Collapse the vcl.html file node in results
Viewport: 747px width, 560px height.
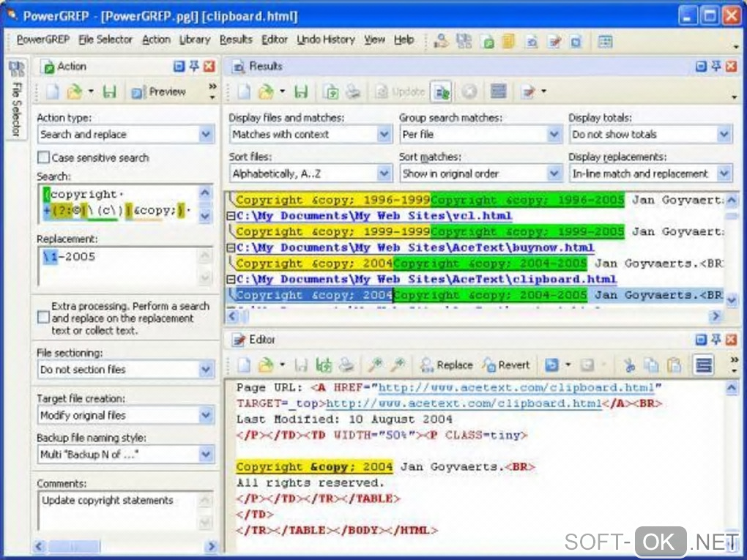(x=231, y=216)
